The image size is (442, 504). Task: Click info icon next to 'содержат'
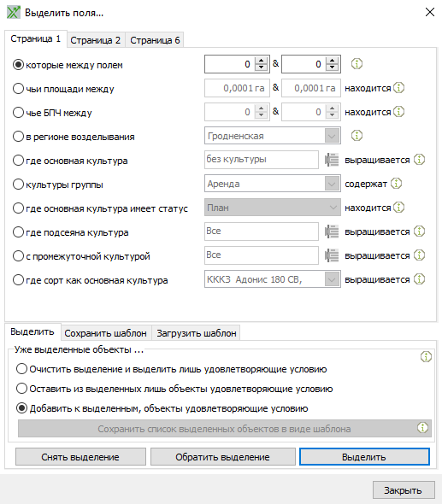click(396, 184)
